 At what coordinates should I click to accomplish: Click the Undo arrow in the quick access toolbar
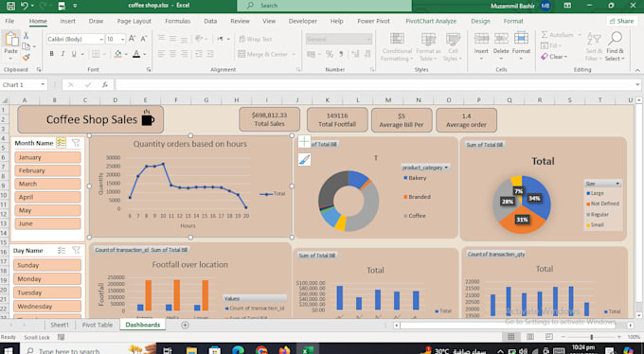(25, 6)
